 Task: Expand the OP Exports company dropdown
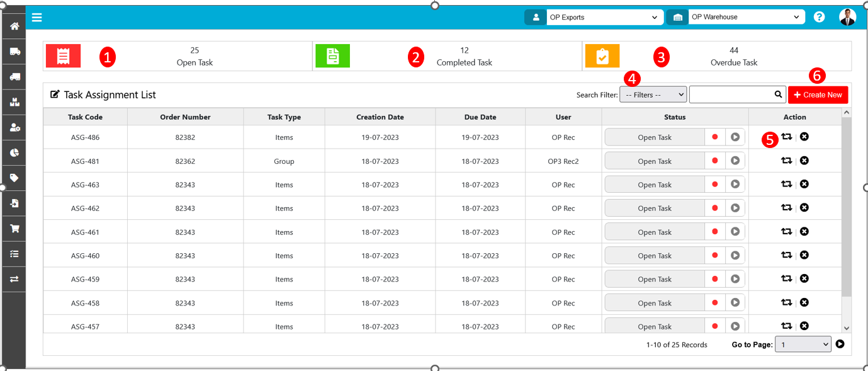(x=602, y=17)
